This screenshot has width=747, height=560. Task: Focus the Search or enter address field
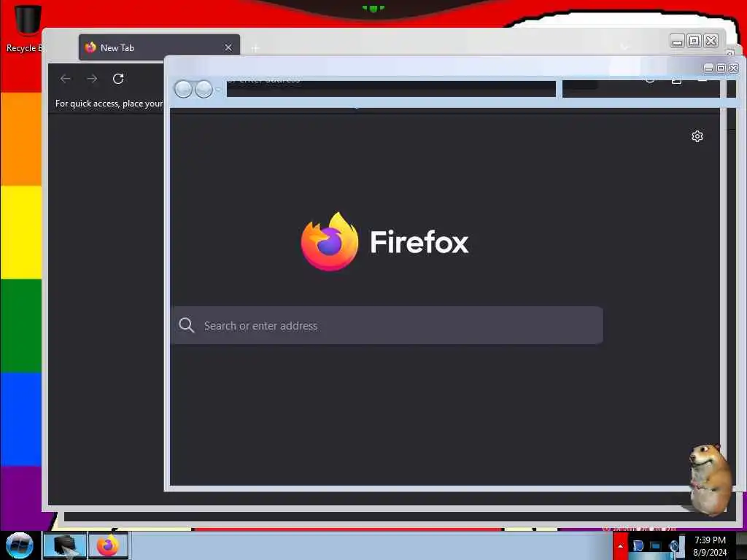click(x=388, y=325)
